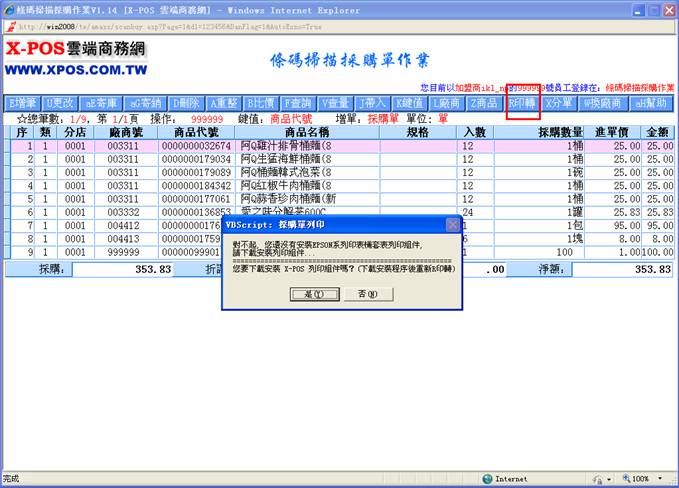Open the Z商品 product function
679x488 pixels.
coord(483,103)
